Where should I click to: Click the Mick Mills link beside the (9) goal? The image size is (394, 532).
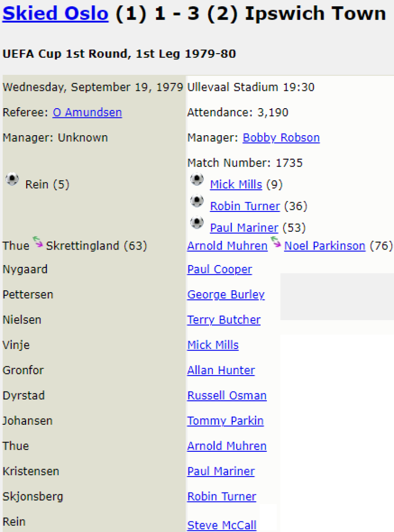(x=236, y=184)
